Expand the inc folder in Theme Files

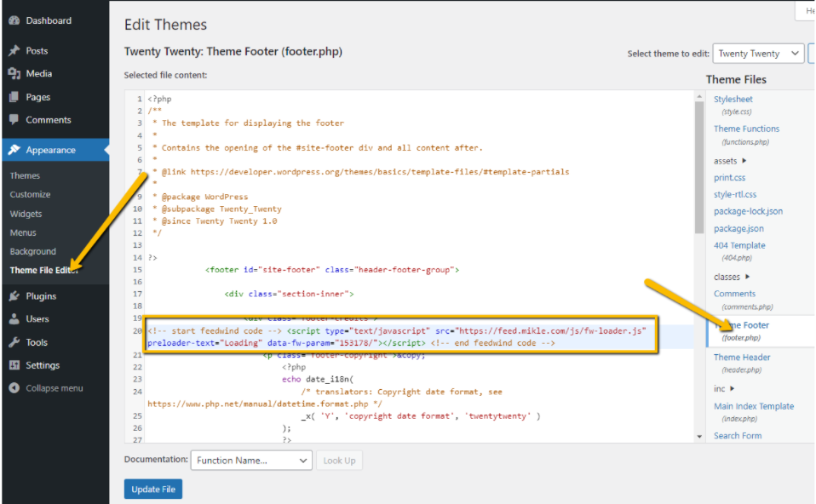tap(723, 388)
